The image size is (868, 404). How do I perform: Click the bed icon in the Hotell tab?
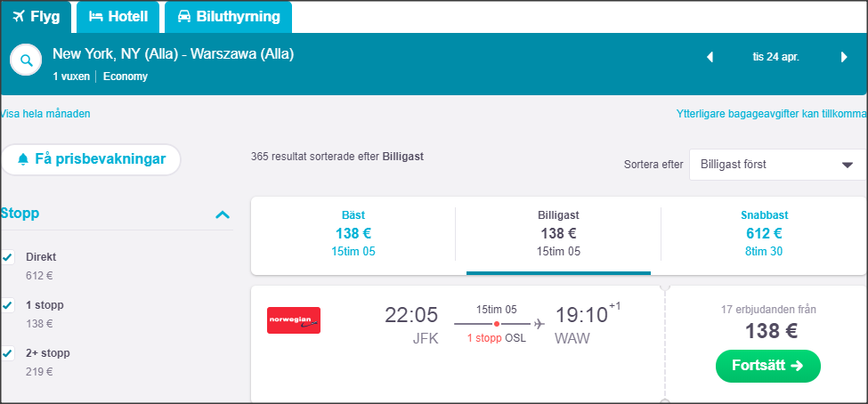click(97, 16)
